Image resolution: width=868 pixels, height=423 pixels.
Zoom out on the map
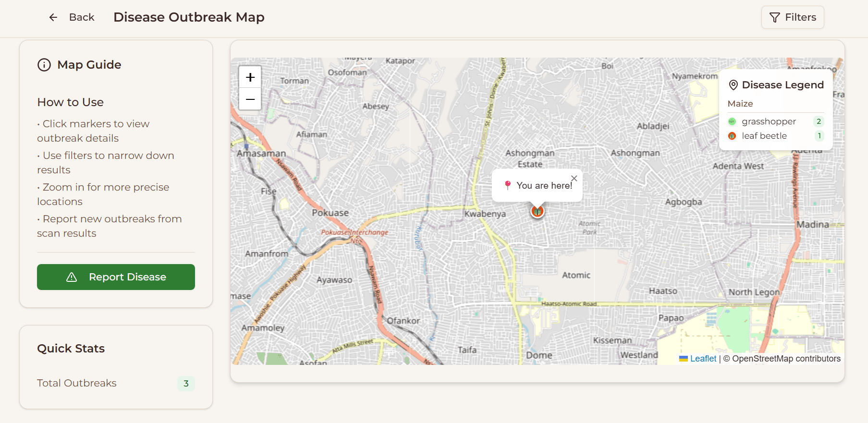coord(250,99)
